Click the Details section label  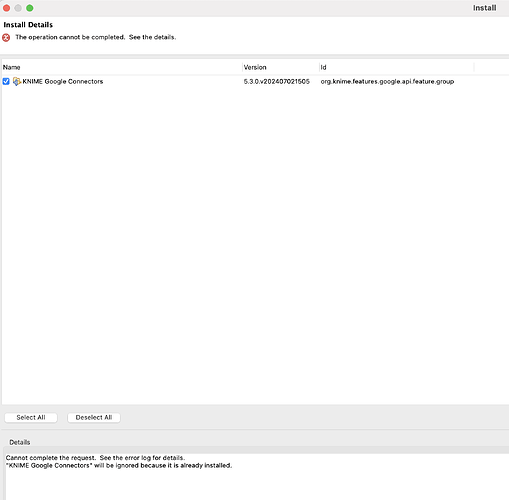(x=20, y=442)
